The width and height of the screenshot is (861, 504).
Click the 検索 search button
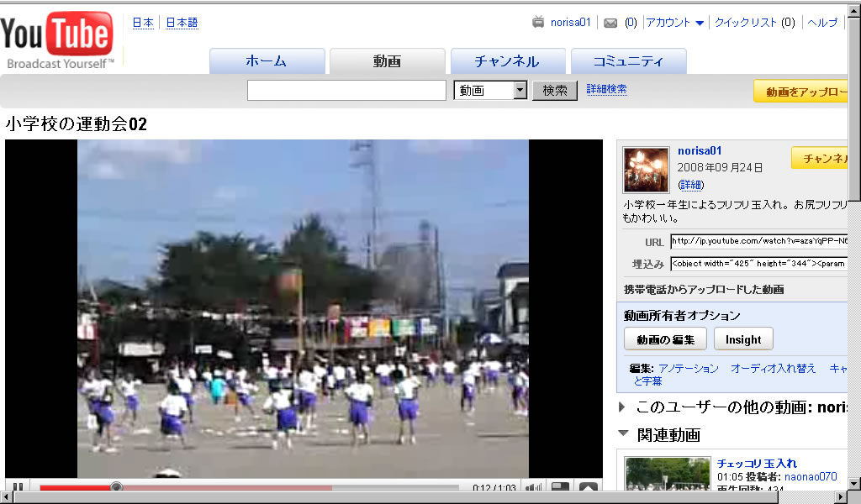click(555, 91)
